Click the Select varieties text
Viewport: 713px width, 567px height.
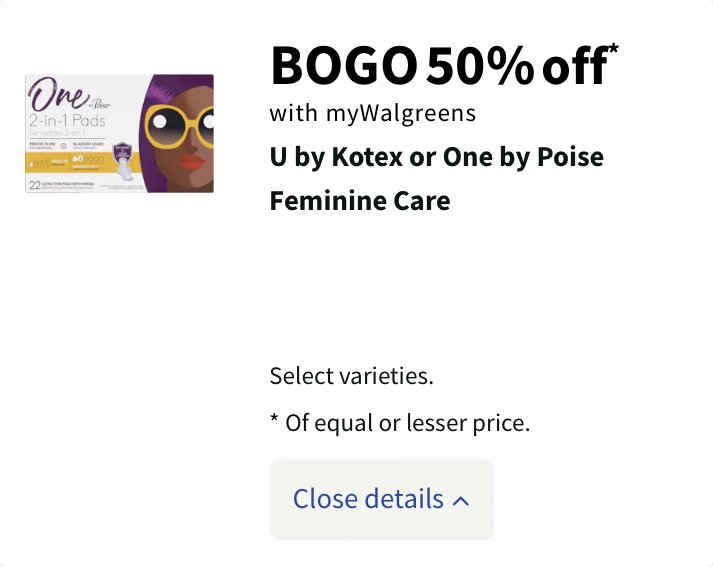tap(351, 376)
